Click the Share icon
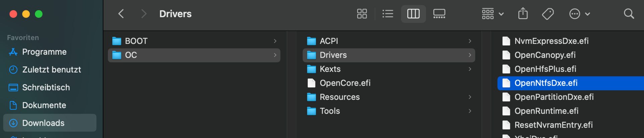 pyautogui.click(x=523, y=14)
